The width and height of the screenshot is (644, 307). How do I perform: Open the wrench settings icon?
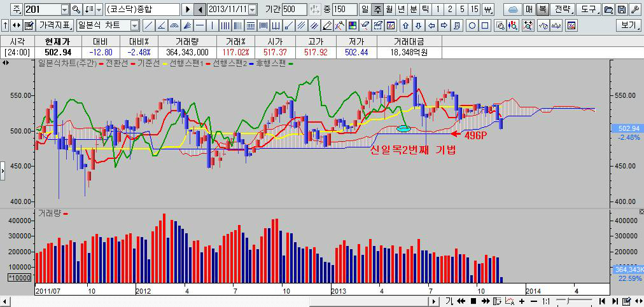coord(634,10)
